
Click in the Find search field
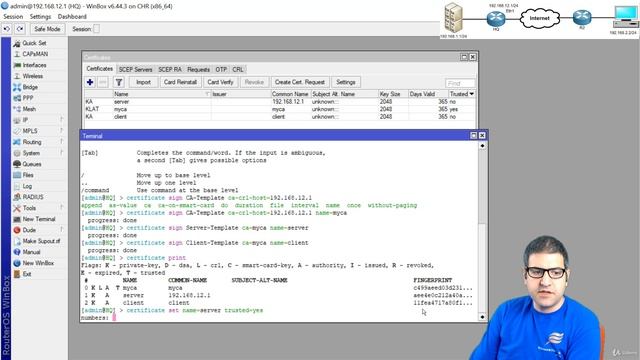460,83
